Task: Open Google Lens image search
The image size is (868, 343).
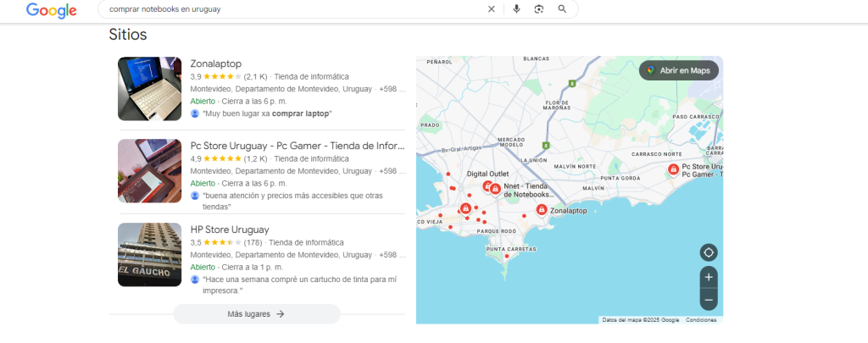Action: 538,9
